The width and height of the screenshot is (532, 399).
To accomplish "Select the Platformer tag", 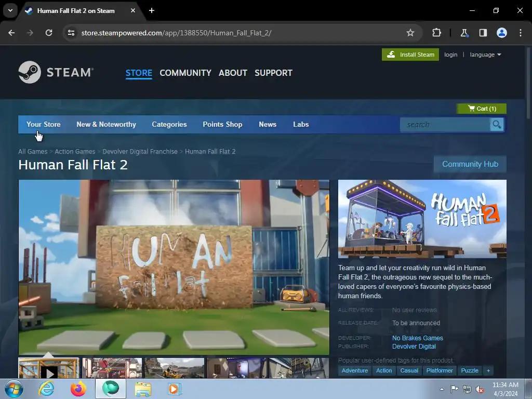I will coord(440,370).
